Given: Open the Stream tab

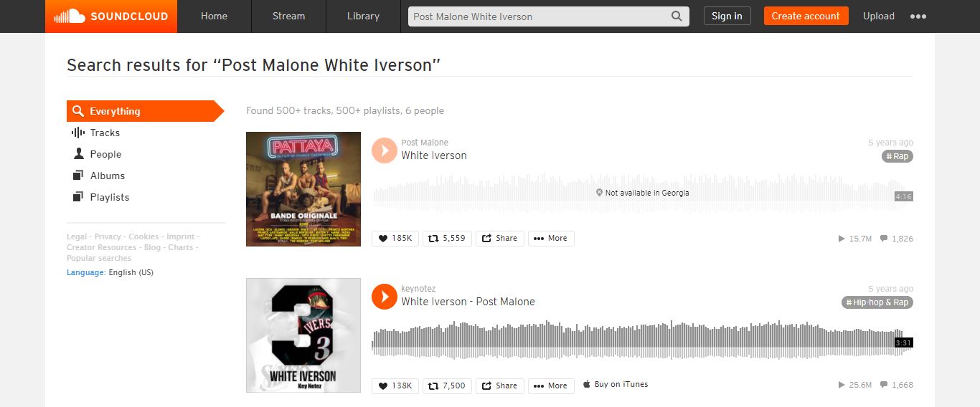Looking at the screenshot, I should (288, 16).
